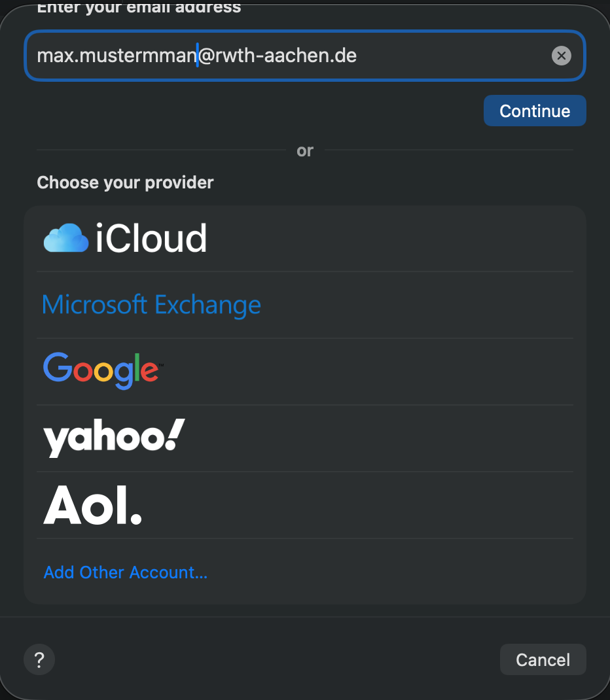Click the blue iCloud cloud icon
Image resolution: width=610 pixels, height=700 pixels.
point(65,238)
